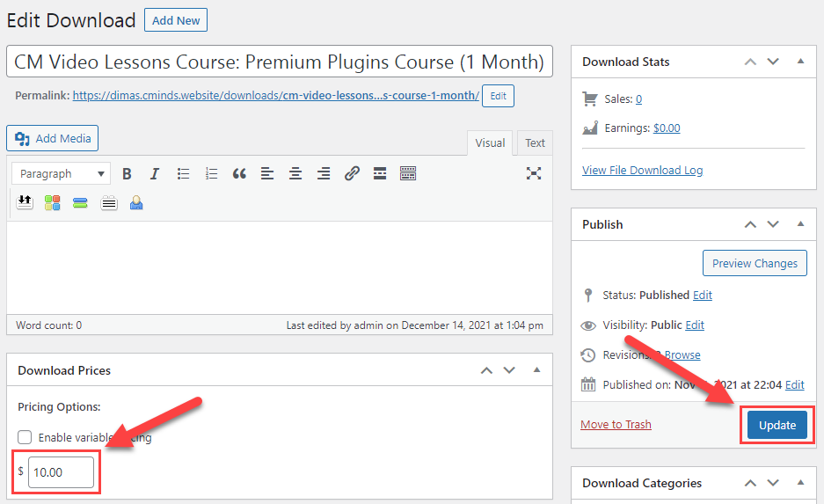Click inside the content editor area
Image resolution: width=824 pixels, height=504 pixels.
(280, 267)
